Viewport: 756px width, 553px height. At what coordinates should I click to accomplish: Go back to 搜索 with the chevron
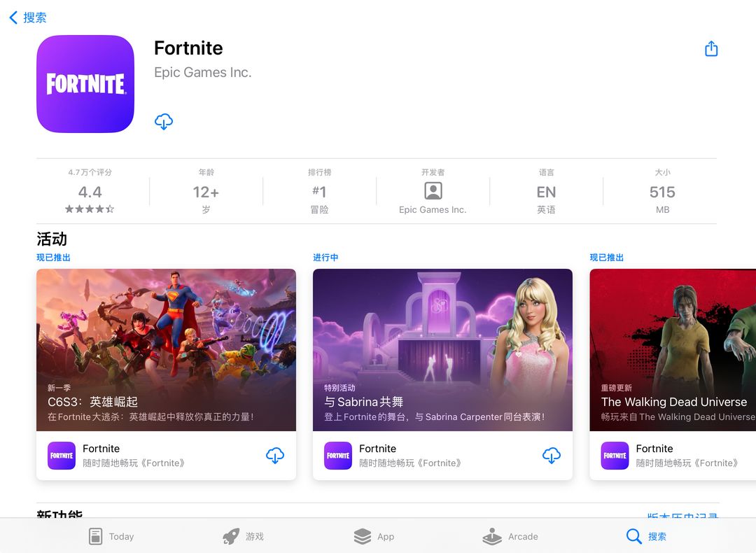27,17
